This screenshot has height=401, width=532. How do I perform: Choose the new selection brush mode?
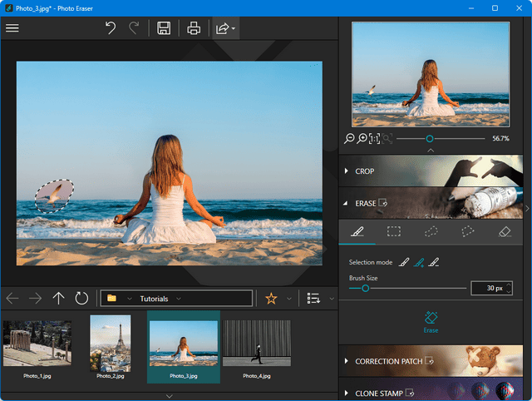[404, 262]
